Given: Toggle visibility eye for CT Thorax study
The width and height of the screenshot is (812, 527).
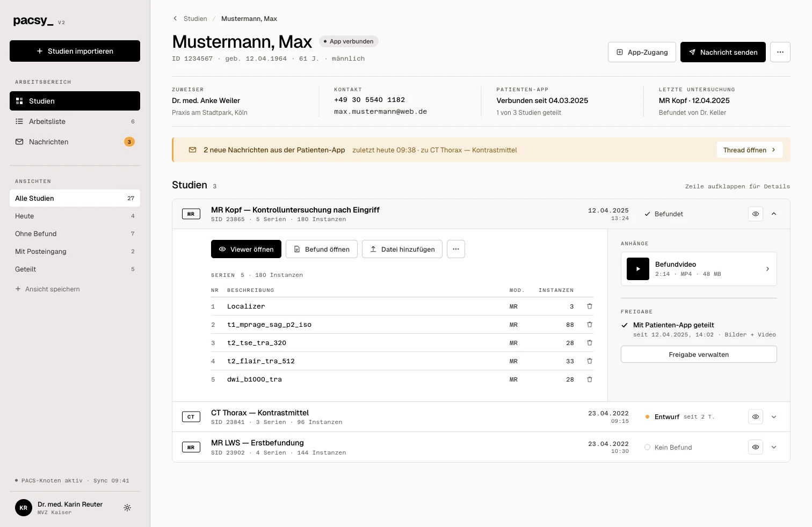Looking at the screenshot, I should 756,416.
